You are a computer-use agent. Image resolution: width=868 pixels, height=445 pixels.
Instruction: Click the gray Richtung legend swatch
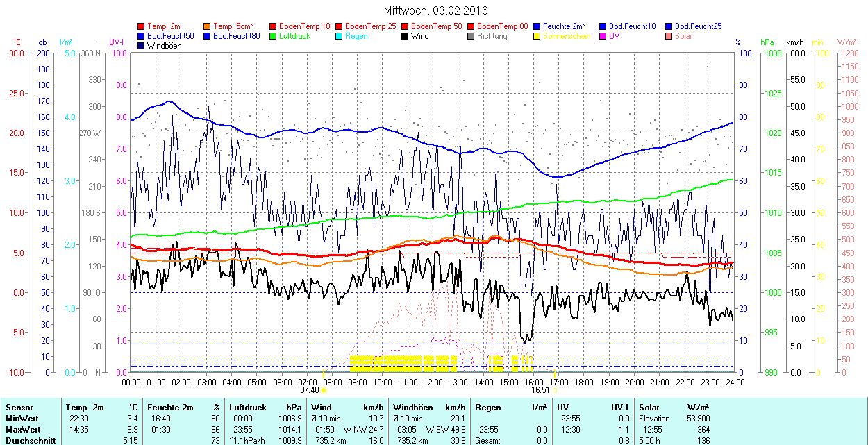click(471, 36)
